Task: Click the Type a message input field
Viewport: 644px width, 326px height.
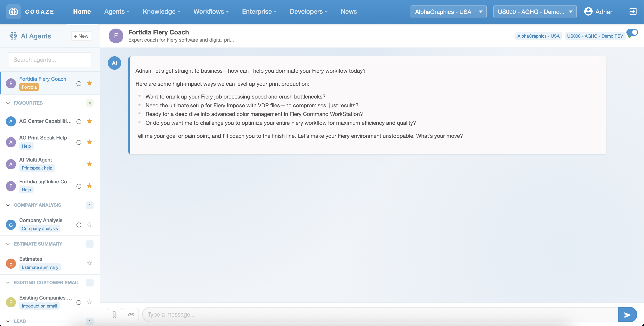Action: pyautogui.click(x=300, y=314)
